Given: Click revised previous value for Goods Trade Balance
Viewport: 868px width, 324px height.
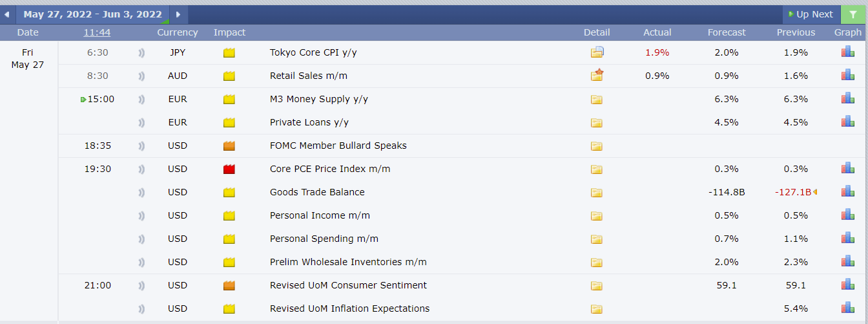Looking at the screenshot, I should pos(793,192).
